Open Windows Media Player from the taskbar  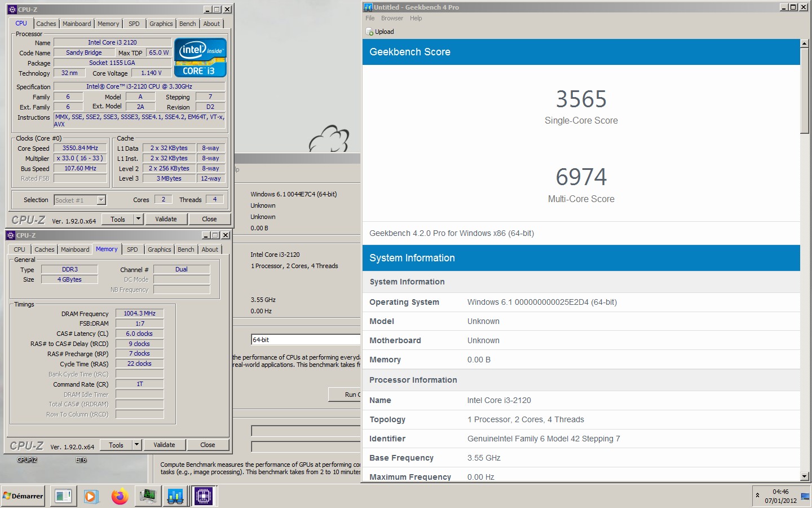pos(91,496)
